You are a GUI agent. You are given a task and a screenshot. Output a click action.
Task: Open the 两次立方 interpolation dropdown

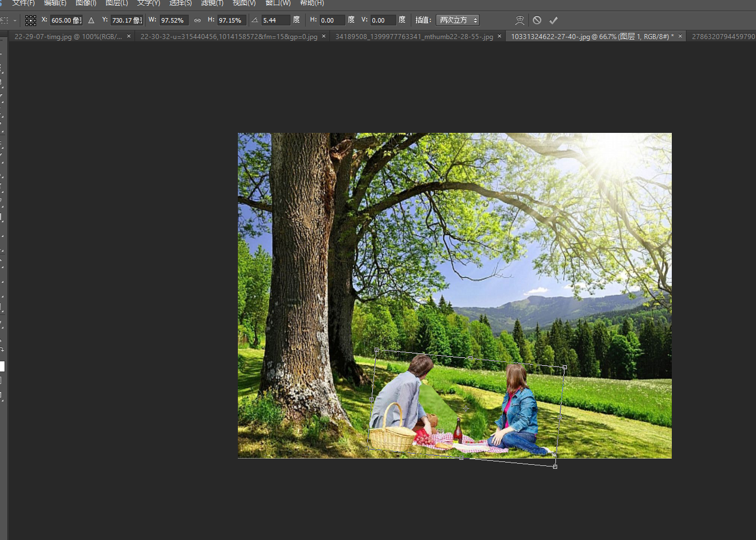coord(458,20)
